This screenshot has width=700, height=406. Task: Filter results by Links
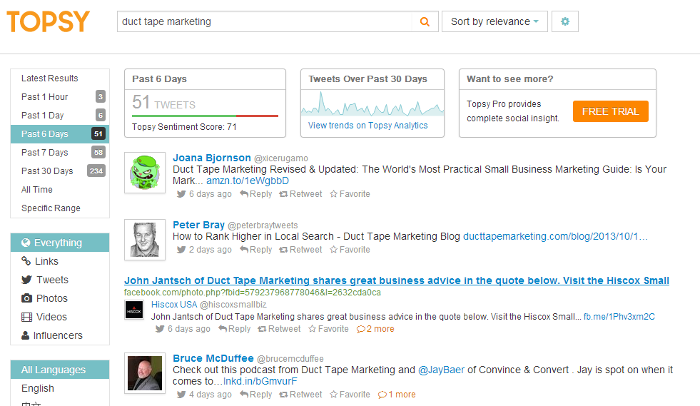pyautogui.click(x=60, y=261)
